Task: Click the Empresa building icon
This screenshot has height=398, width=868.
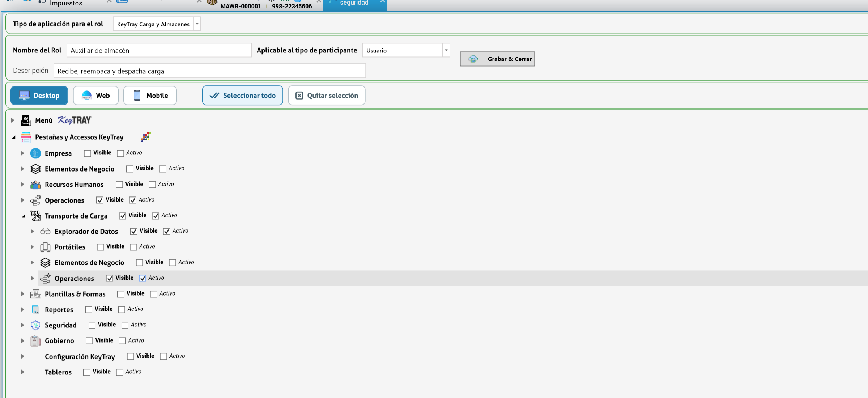Action: [35, 153]
